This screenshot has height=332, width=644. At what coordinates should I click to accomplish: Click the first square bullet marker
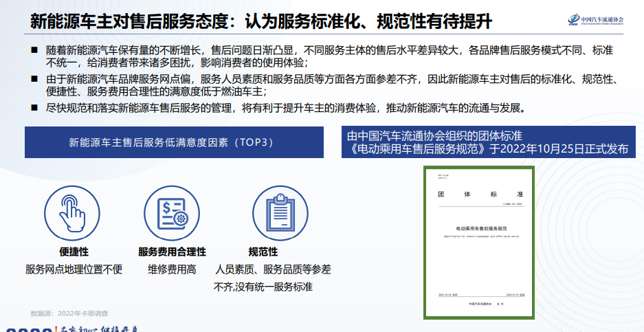(x=34, y=52)
